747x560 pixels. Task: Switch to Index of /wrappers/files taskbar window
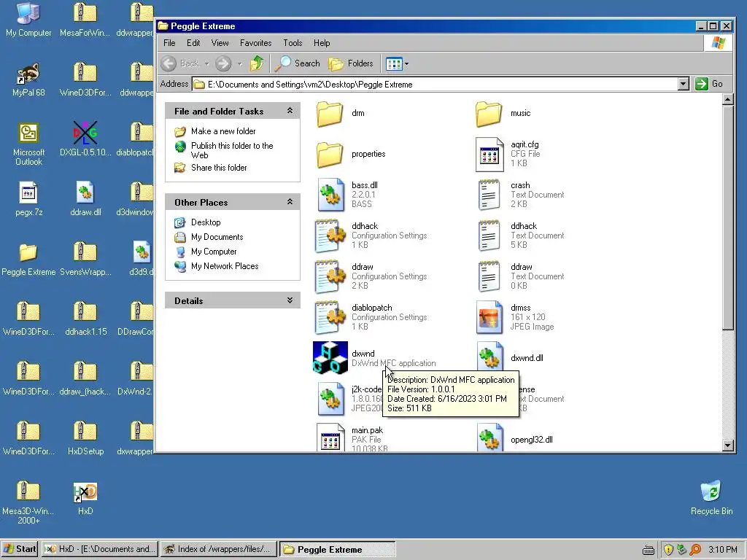(219, 549)
